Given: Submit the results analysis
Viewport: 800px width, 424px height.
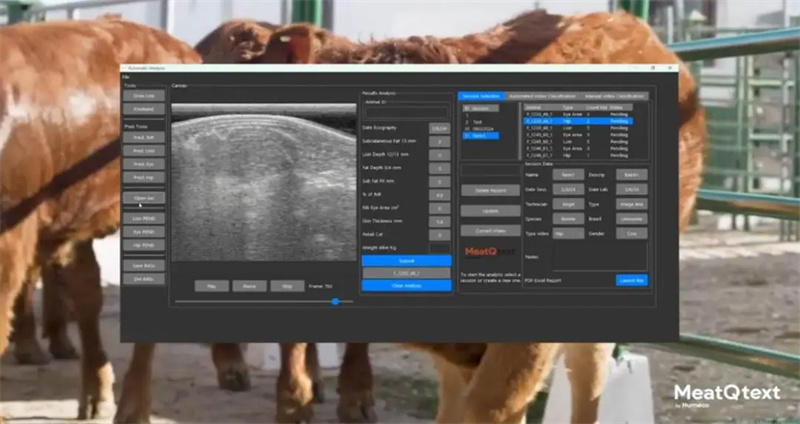Looking at the screenshot, I should coord(405,260).
